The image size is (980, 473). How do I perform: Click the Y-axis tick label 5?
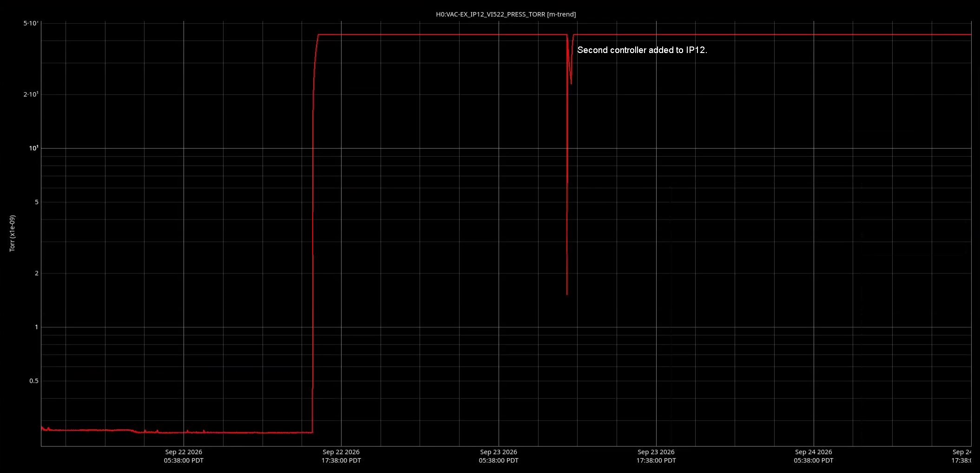[37, 202]
